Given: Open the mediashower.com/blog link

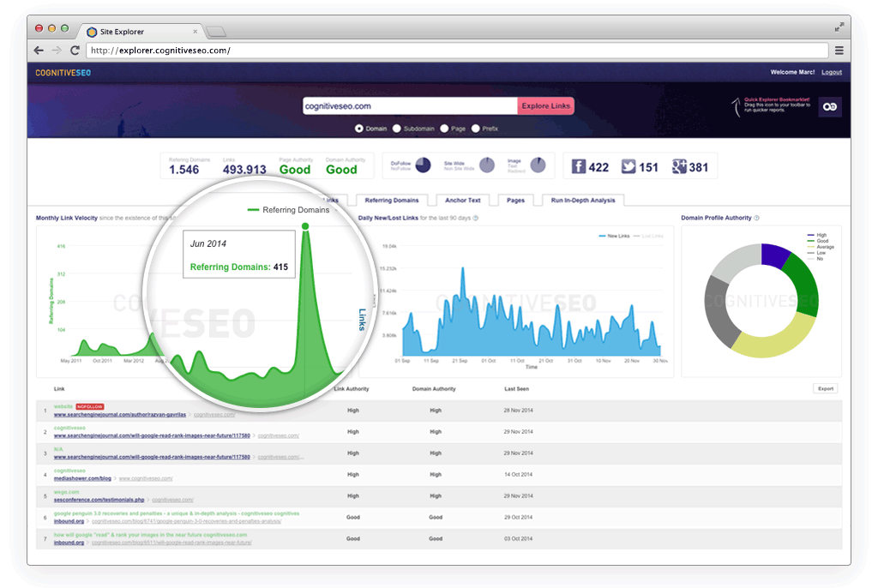Looking at the screenshot, I should pyautogui.click(x=82, y=478).
